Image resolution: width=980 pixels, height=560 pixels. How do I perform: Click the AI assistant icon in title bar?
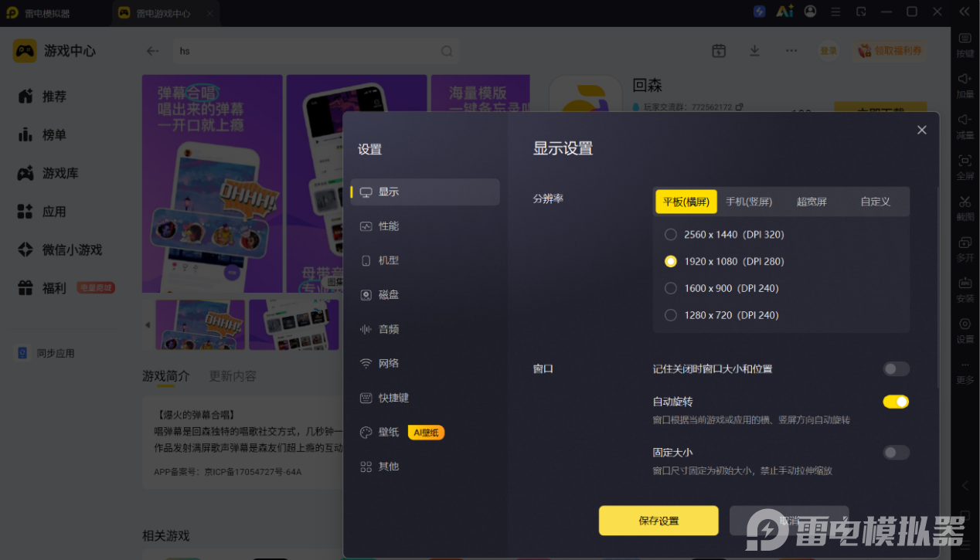(x=784, y=12)
